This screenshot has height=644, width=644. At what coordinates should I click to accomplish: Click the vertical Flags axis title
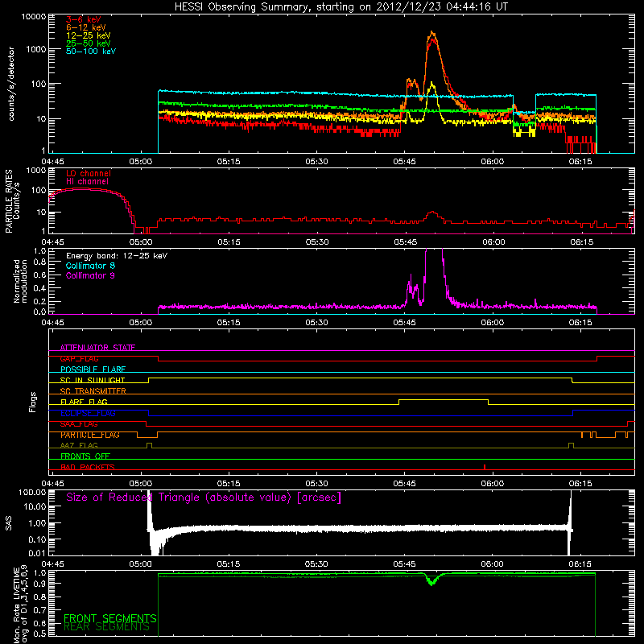click(x=33, y=402)
